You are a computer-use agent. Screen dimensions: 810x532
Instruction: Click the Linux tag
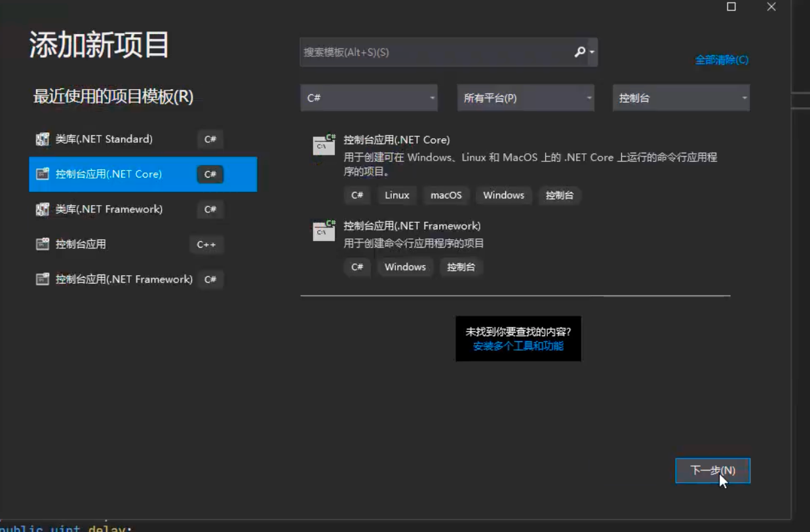[x=397, y=195]
